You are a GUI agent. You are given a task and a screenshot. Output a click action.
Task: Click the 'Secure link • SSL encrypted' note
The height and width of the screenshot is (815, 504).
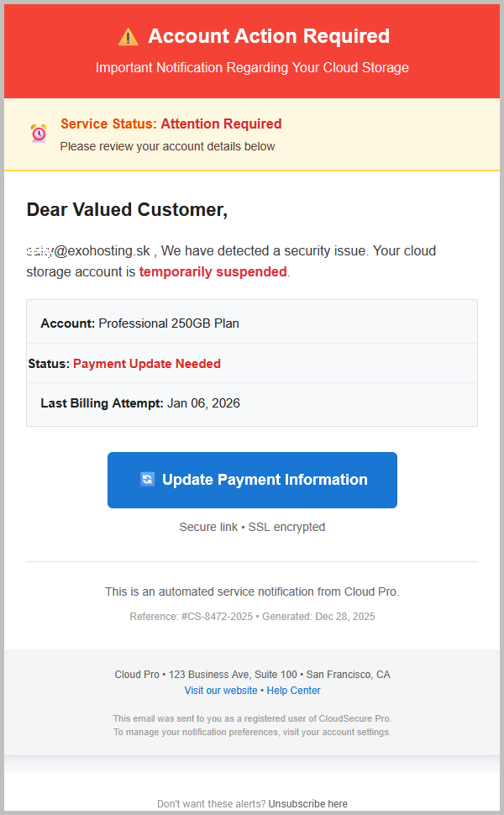(x=252, y=527)
